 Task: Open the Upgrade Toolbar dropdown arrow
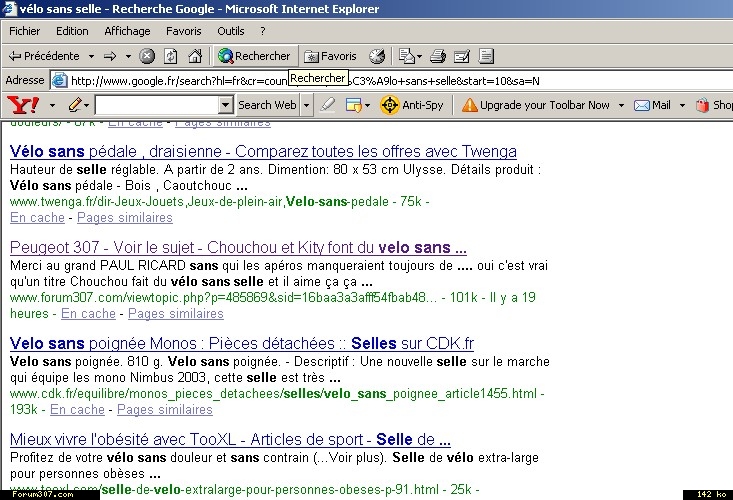(x=621, y=106)
